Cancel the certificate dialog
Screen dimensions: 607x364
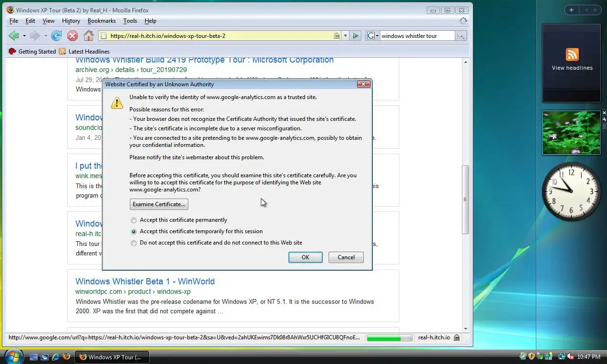point(346,257)
